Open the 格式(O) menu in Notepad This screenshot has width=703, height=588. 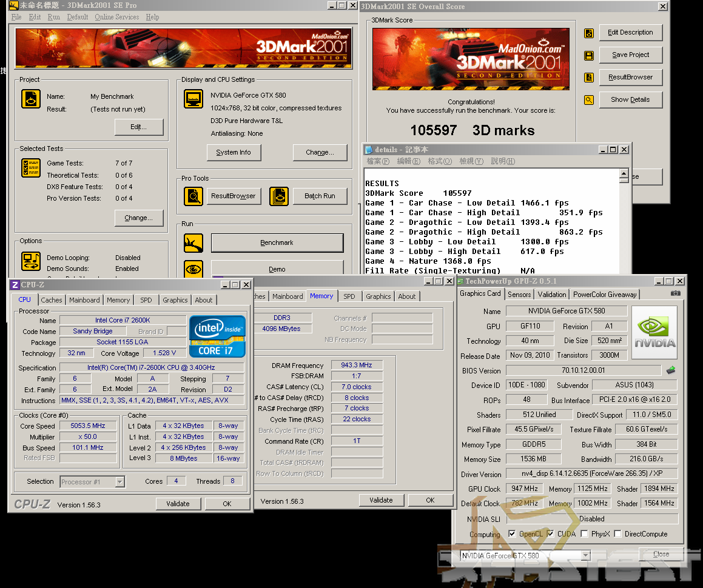[x=440, y=161]
